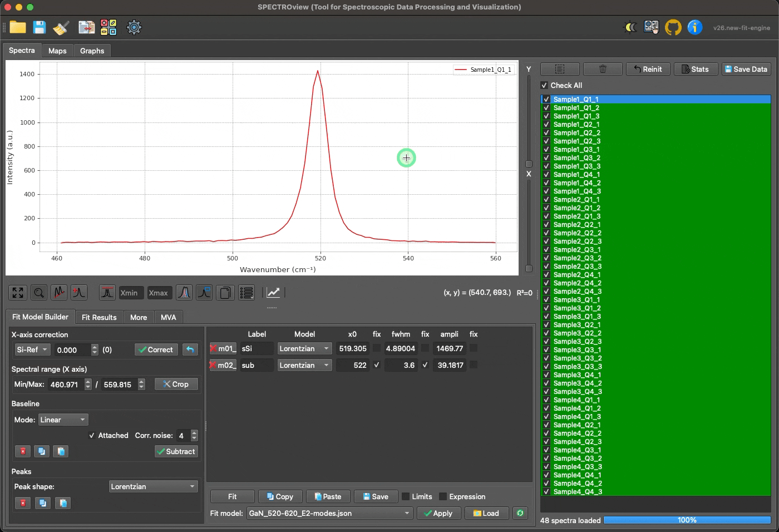Activate the zoom magnifier tool
This screenshot has width=779, height=532.
pyautogui.click(x=38, y=293)
